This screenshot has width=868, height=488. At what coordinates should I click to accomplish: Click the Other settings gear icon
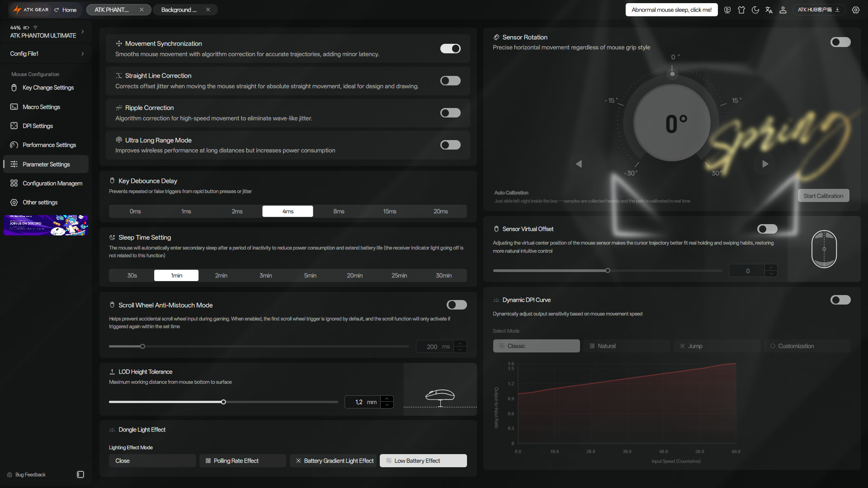pyautogui.click(x=14, y=202)
